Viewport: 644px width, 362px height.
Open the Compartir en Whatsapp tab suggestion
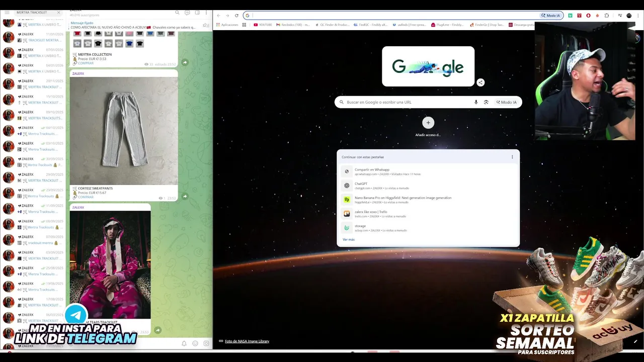(428, 171)
